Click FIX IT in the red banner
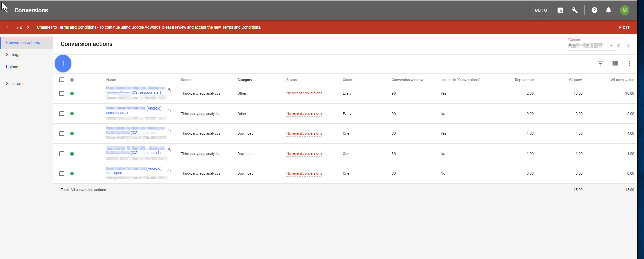644x259 pixels. coord(624,28)
